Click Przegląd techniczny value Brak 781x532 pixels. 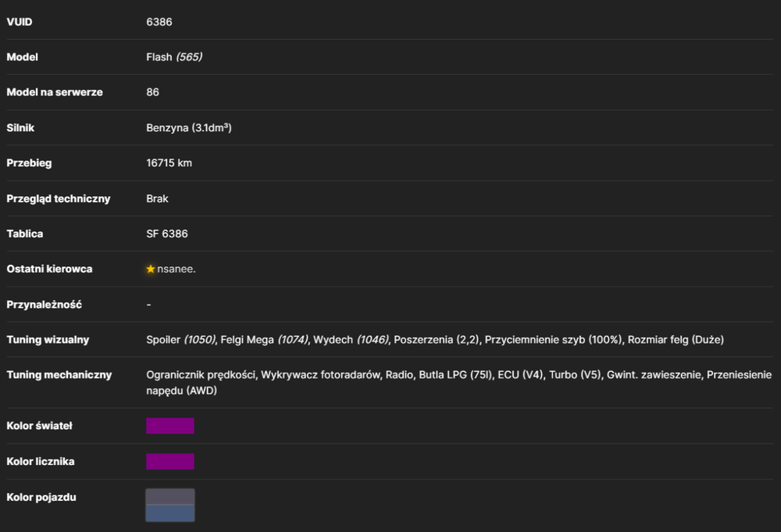pyautogui.click(x=157, y=198)
